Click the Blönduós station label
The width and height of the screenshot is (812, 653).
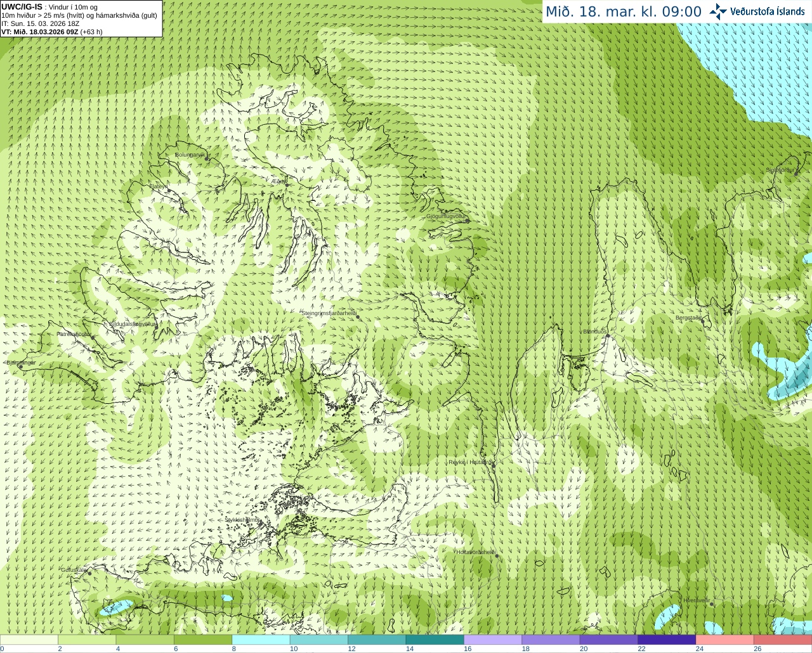coord(595,332)
